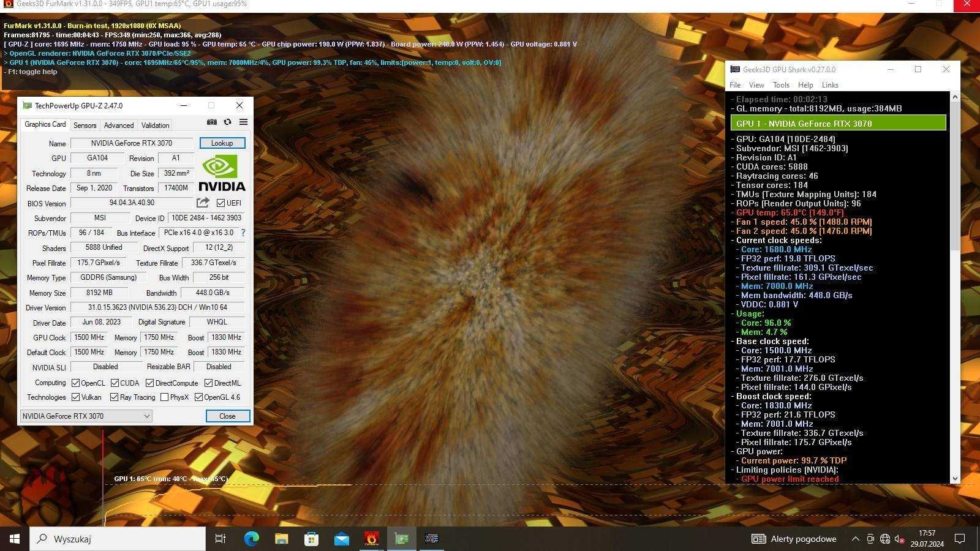This screenshot has height=551, width=980.
Task: Switch to GPU Shark taskbar icon
Action: 432,539
